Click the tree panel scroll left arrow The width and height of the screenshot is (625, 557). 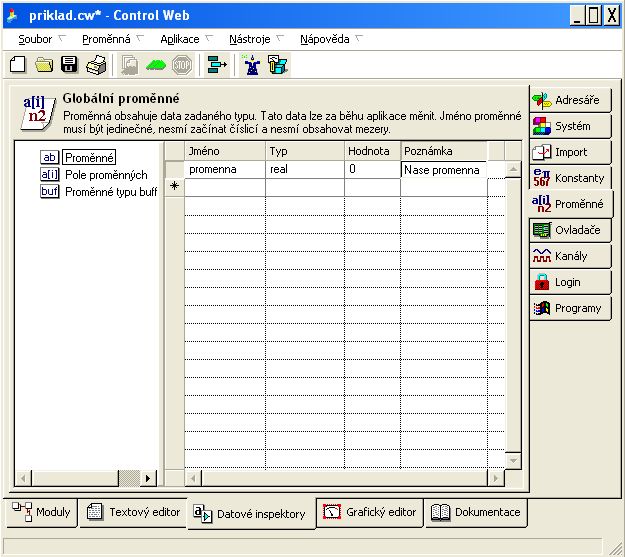pos(23,478)
